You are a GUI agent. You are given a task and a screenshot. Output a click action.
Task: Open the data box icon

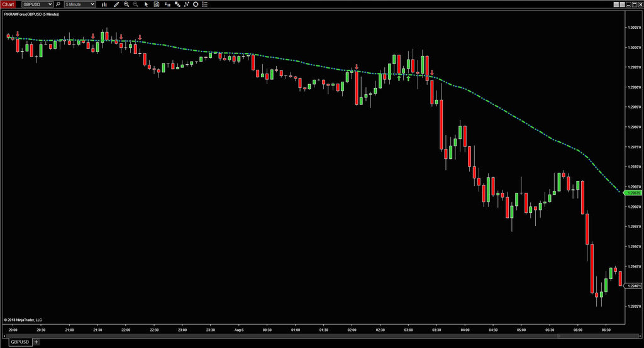click(x=157, y=4)
